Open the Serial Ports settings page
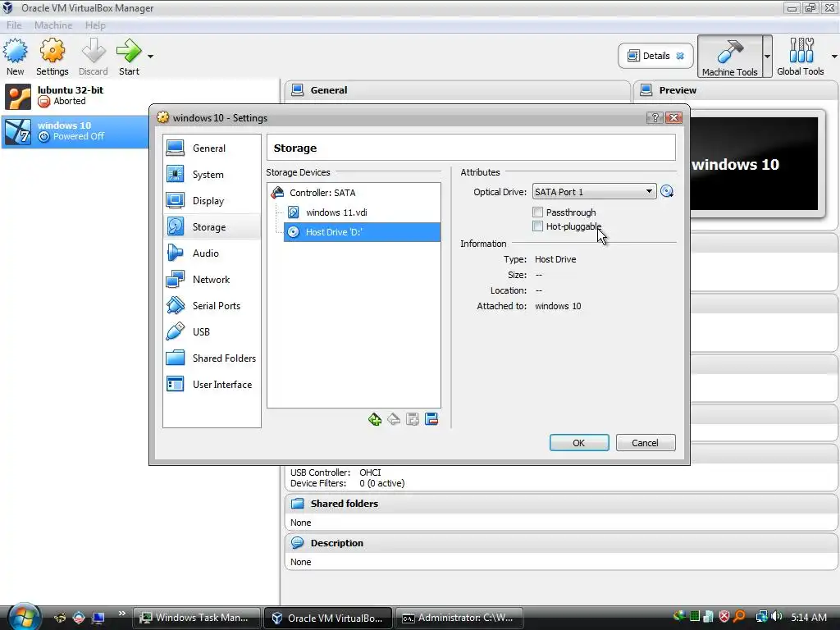This screenshot has height=630, width=840. pos(212,306)
